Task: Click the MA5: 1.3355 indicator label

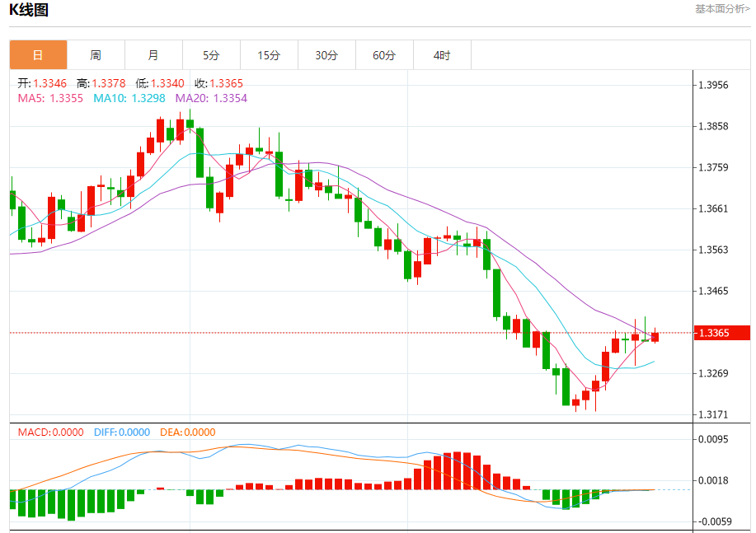Action: coord(50,98)
